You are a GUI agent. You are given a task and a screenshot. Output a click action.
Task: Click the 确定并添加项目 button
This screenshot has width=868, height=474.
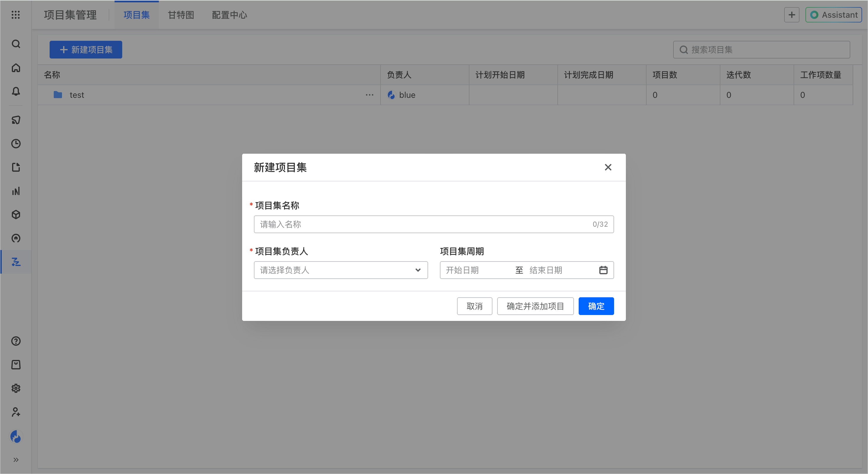(535, 306)
